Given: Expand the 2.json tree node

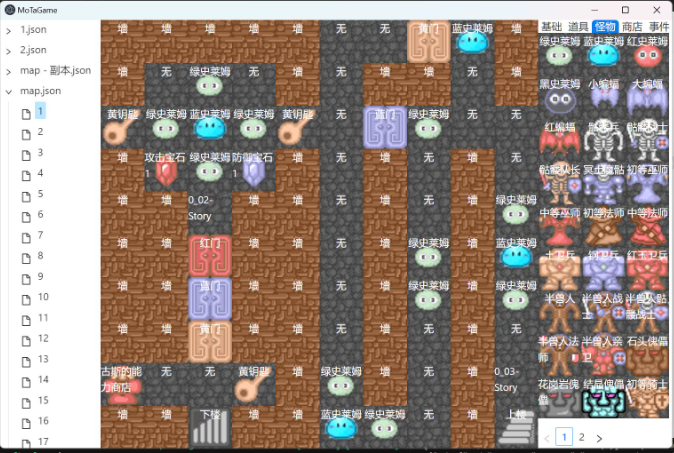Looking at the screenshot, I should click(x=9, y=50).
